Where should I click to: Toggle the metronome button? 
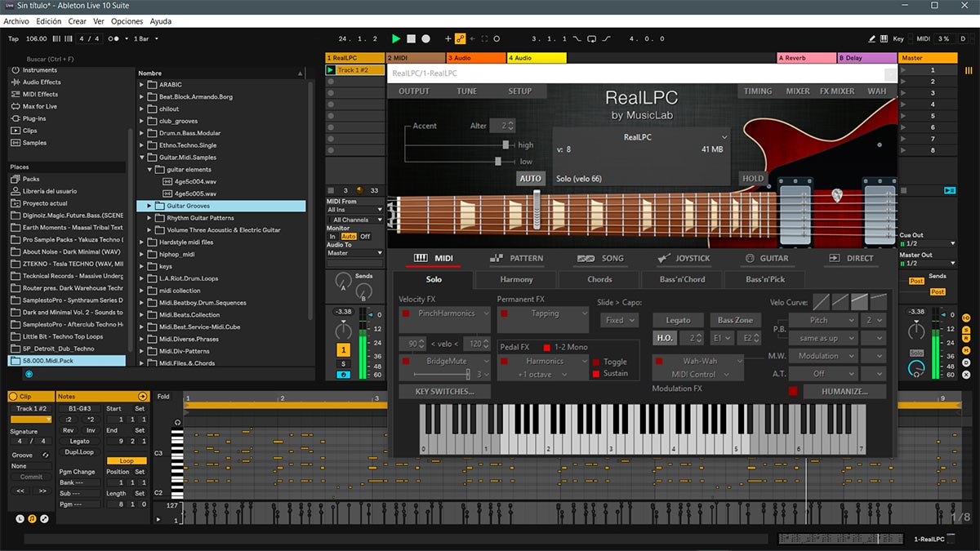pyautogui.click(x=116, y=38)
